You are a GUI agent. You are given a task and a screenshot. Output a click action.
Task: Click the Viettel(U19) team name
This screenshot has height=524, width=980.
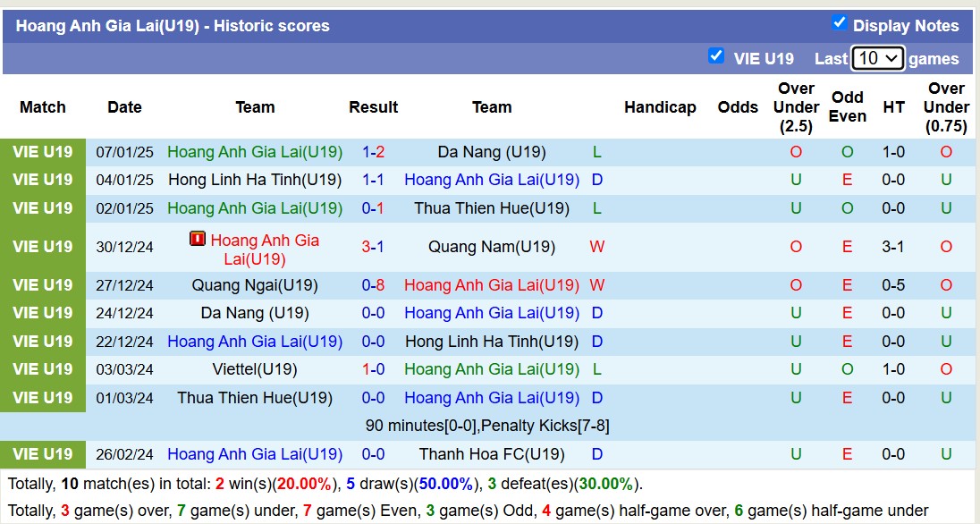point(255,368)
